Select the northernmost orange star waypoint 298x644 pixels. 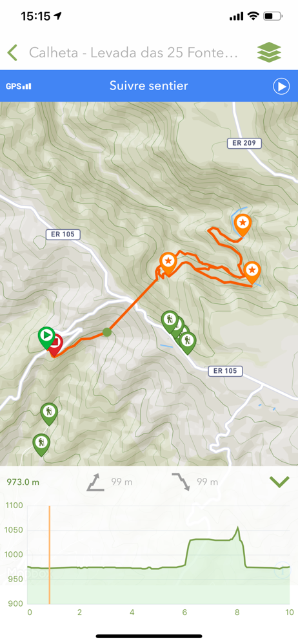(x=243, y=225)
